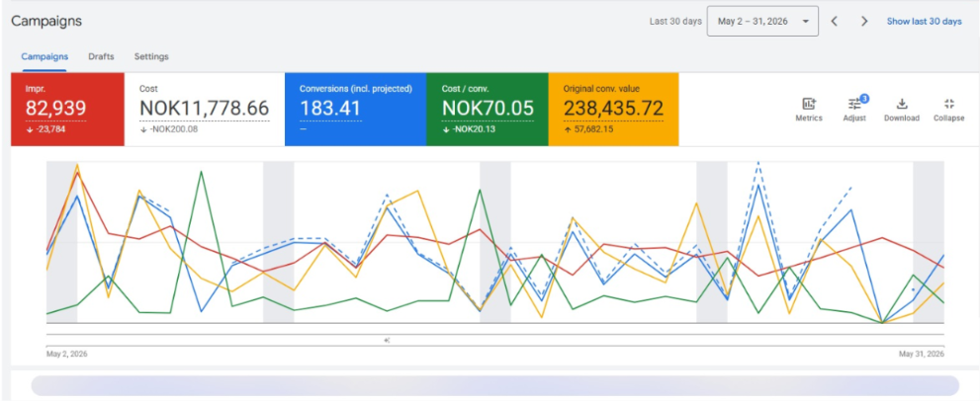Click Show last 30 days link

[924, 22]
